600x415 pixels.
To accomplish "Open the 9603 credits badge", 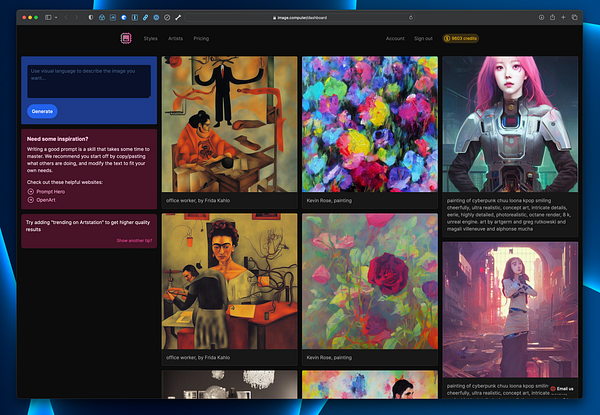I will (461, 38).
